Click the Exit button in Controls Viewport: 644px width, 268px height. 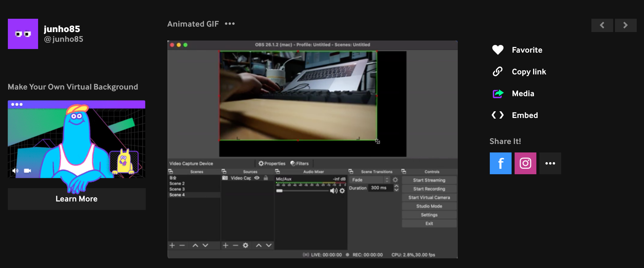tap(429, 224)
